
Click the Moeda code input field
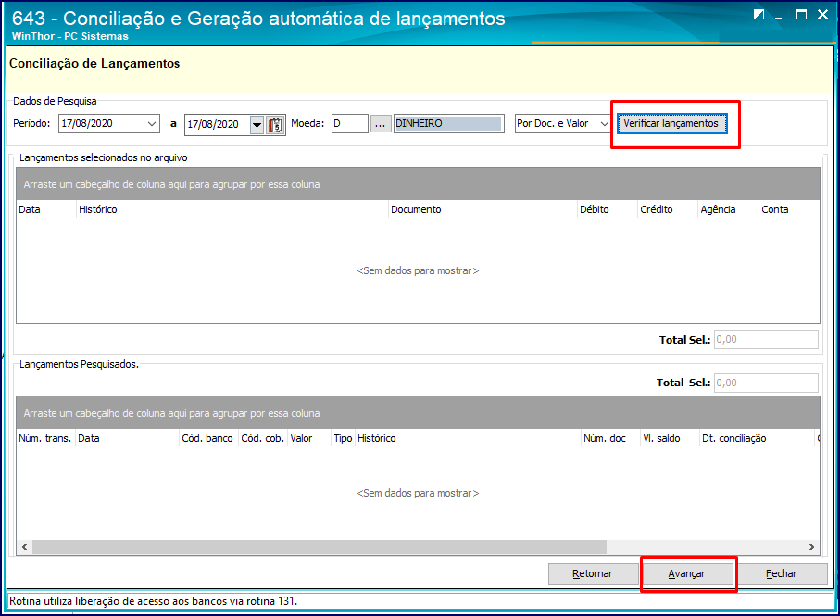350,124
